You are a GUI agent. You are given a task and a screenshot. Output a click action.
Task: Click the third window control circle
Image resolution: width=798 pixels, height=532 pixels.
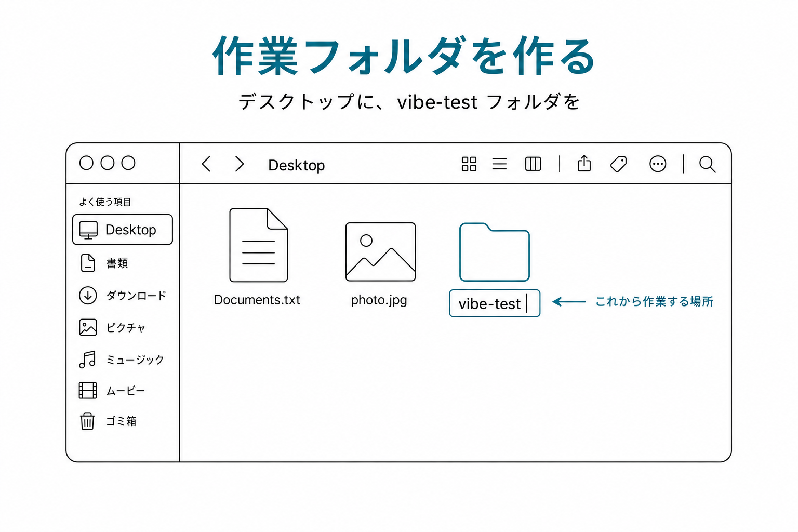pos(128,163)
